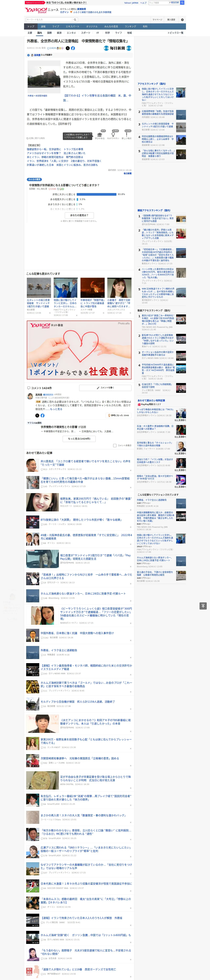Open 【図でわかる】イラン攻撃を巡る各国の構図 link
This screenshot has width=210, height=980.
click(97, 98)
